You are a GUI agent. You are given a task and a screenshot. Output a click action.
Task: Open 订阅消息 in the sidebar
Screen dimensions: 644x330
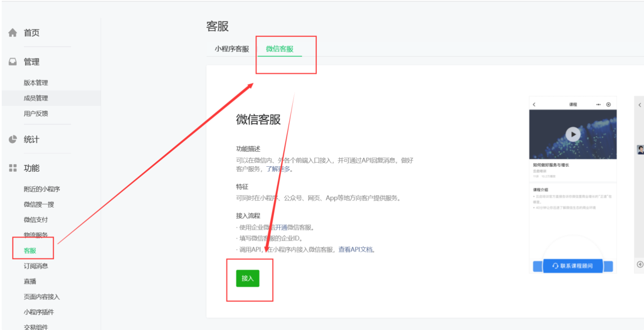(x=36, y=266)
